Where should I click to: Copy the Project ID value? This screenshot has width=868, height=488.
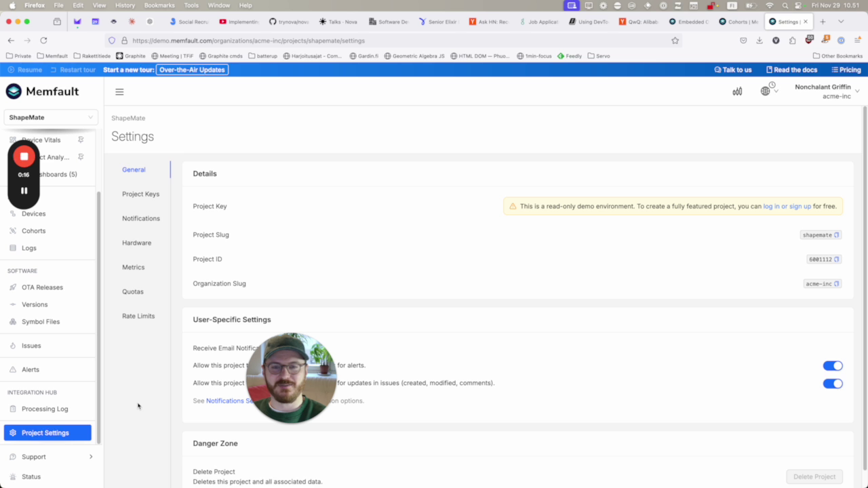point(836,259)
